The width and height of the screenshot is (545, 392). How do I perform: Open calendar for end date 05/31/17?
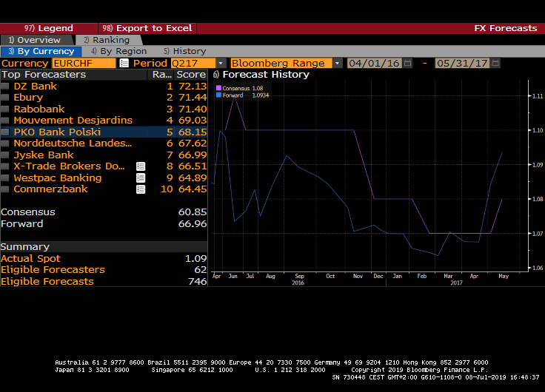coord(495,64)
